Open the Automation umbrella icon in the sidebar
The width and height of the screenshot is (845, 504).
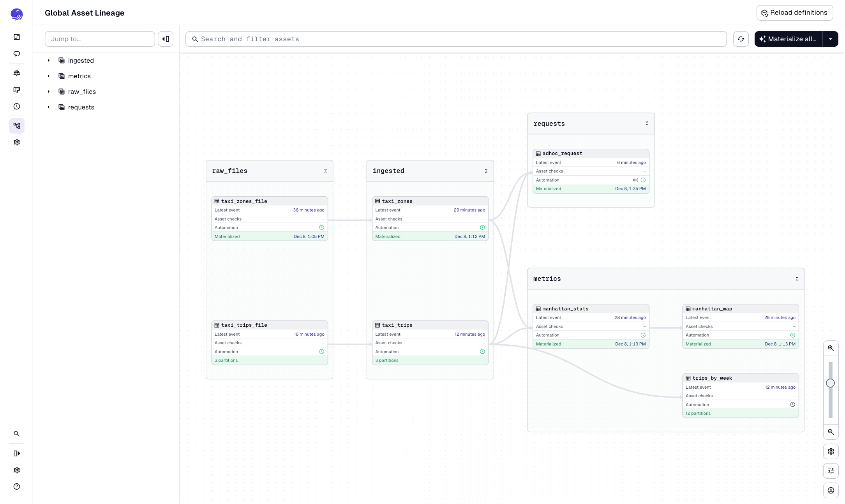17,73
